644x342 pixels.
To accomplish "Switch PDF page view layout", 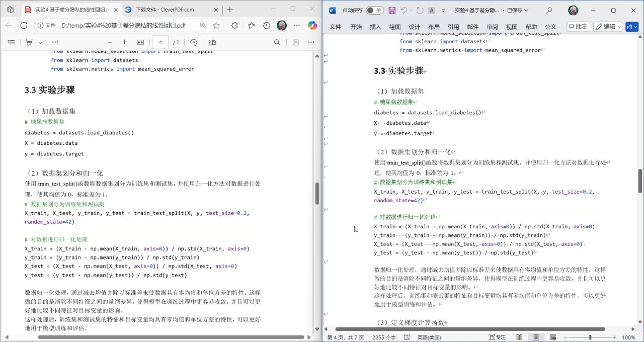I will (x=212, y=43).
